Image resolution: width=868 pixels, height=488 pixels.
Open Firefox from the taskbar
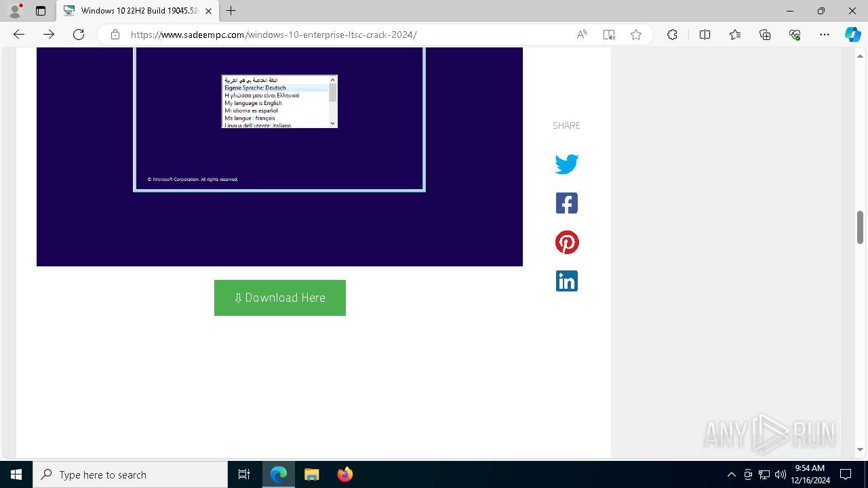[x=344, y=474]
